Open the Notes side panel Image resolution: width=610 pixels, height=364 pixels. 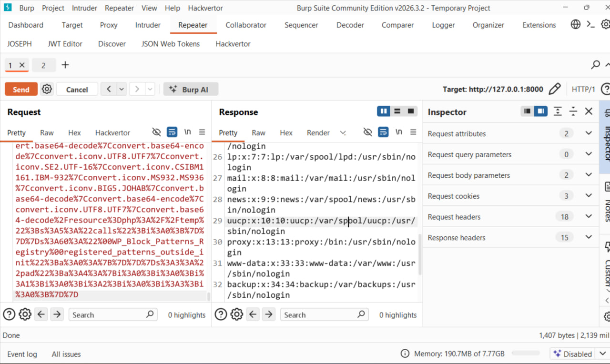coord(607,202)
